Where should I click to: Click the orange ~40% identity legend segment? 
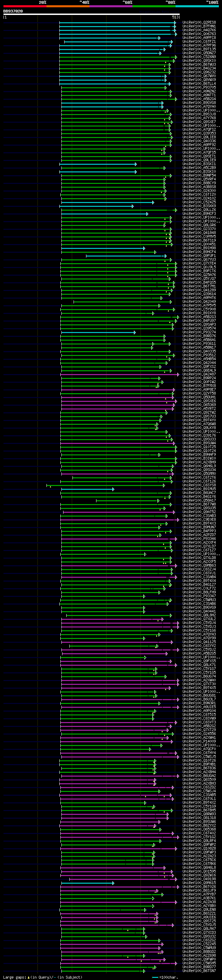68,7
